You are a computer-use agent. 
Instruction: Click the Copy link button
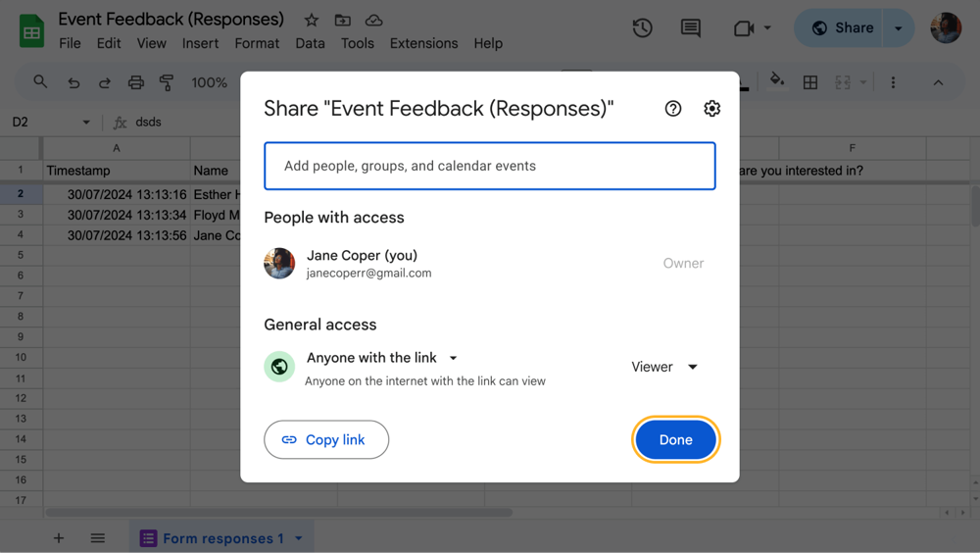tap(326, 440)
